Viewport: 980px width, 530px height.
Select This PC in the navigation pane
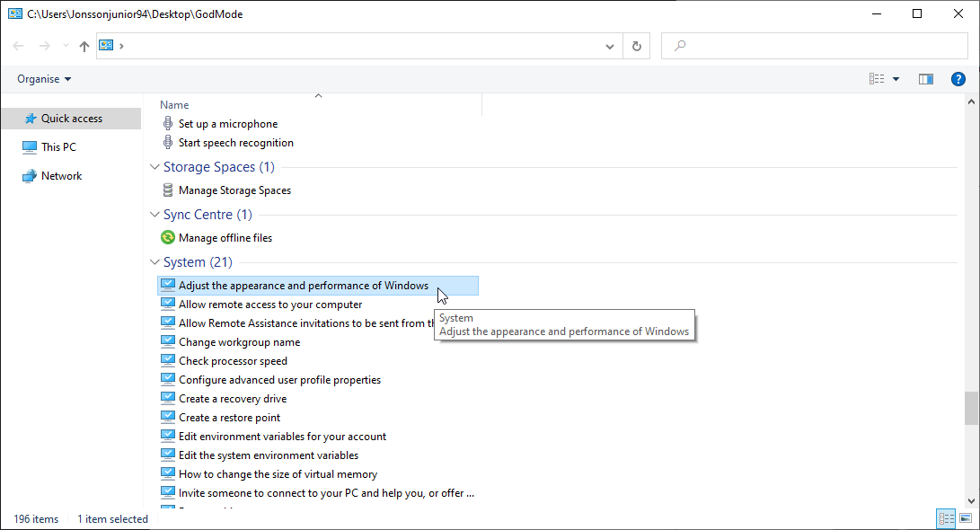[x=59, y=146]
